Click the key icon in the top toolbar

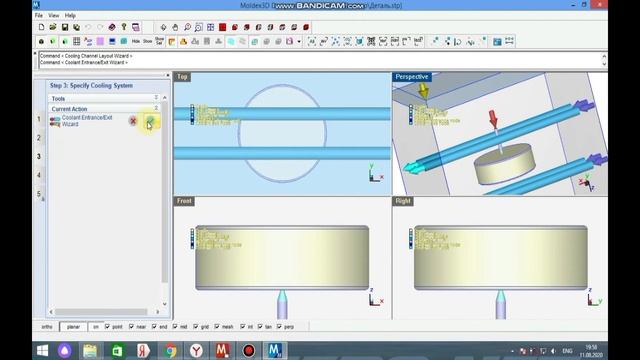pos(124,27)
